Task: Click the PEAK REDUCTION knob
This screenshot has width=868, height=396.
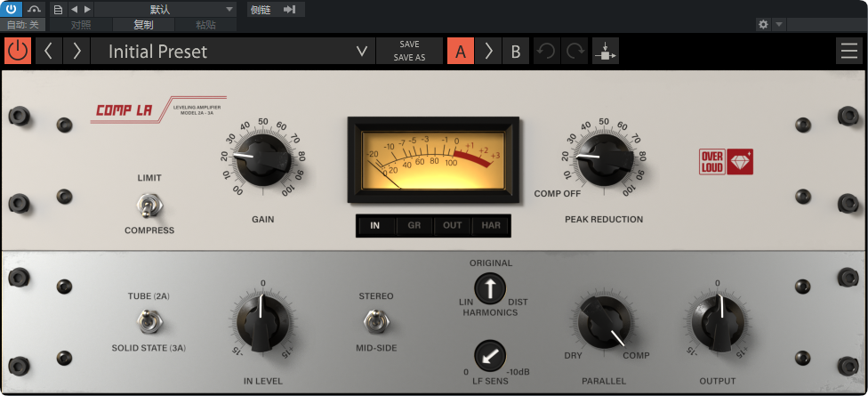Action: (603, 159)
